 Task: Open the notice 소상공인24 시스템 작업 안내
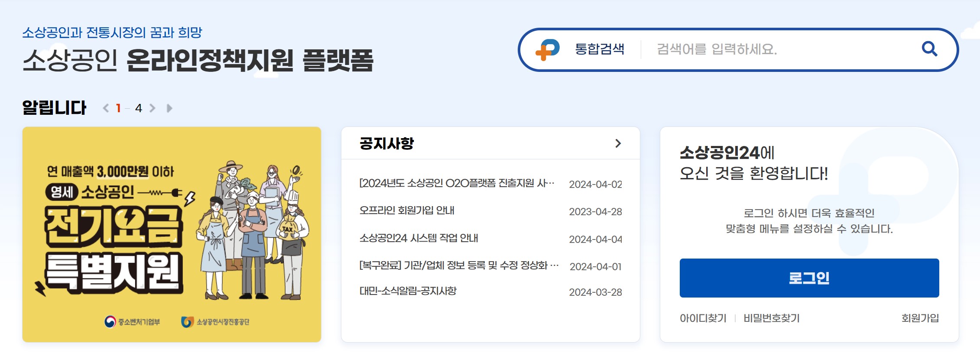click(419, 238)
